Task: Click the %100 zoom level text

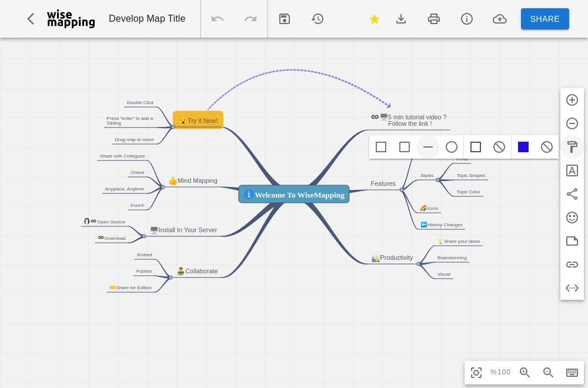Action: tap(500, 372)
